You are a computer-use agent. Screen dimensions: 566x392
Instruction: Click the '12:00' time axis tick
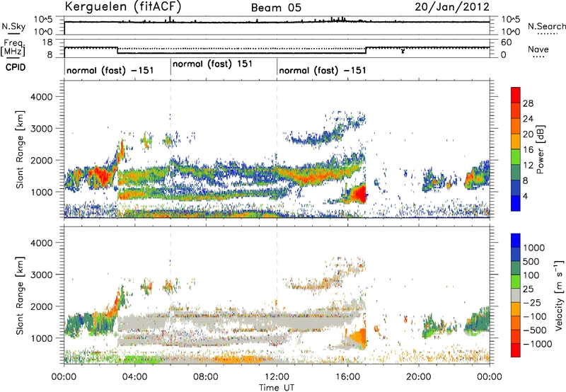click(x=277, y=377)
